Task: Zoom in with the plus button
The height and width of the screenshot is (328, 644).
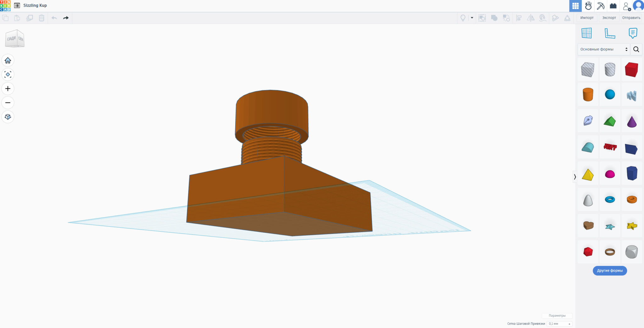Action: coord(8,88)
